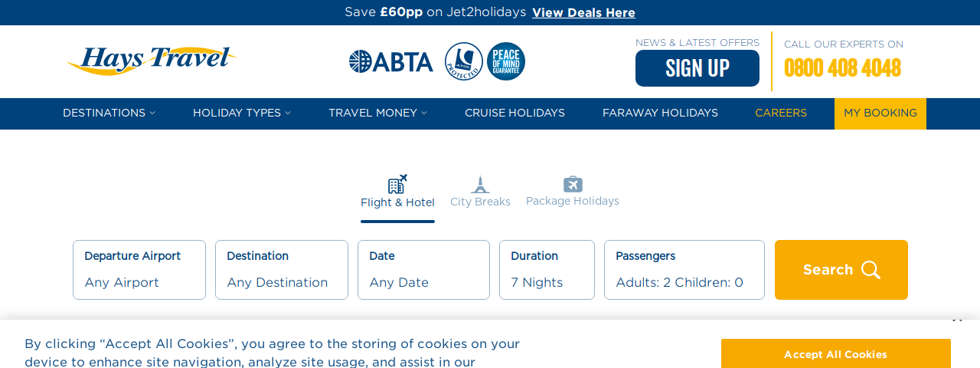
Task: Click the ABTA logo badge
Action: click(390, 61)
